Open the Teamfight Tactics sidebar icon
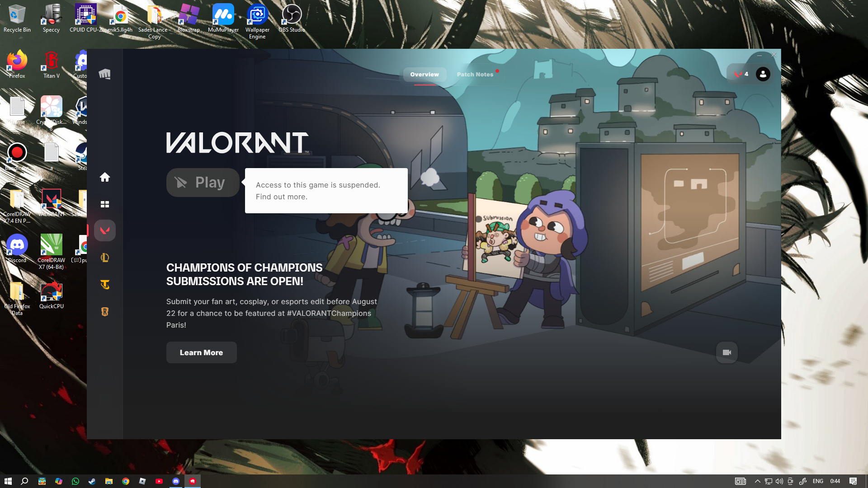 coord(104,285)
